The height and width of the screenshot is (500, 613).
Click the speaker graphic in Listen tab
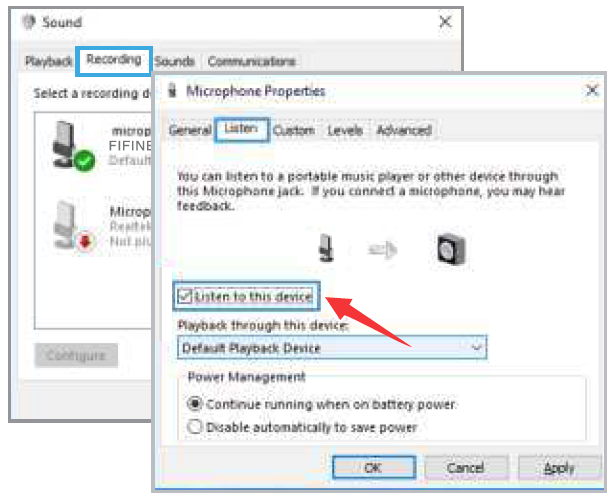[451, 249]
